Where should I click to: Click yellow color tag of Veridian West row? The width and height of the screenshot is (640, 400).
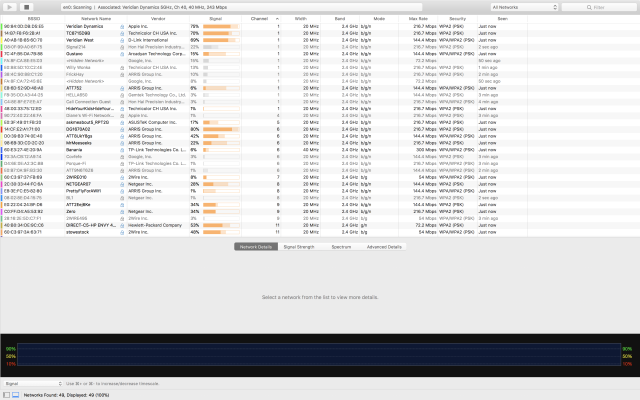pos(2,40)
